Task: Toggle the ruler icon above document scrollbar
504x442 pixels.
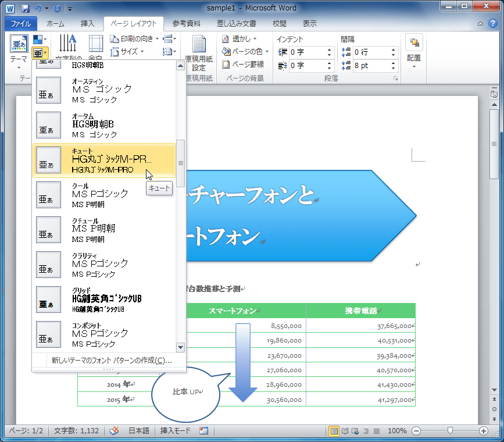Action: pos(494,94)
